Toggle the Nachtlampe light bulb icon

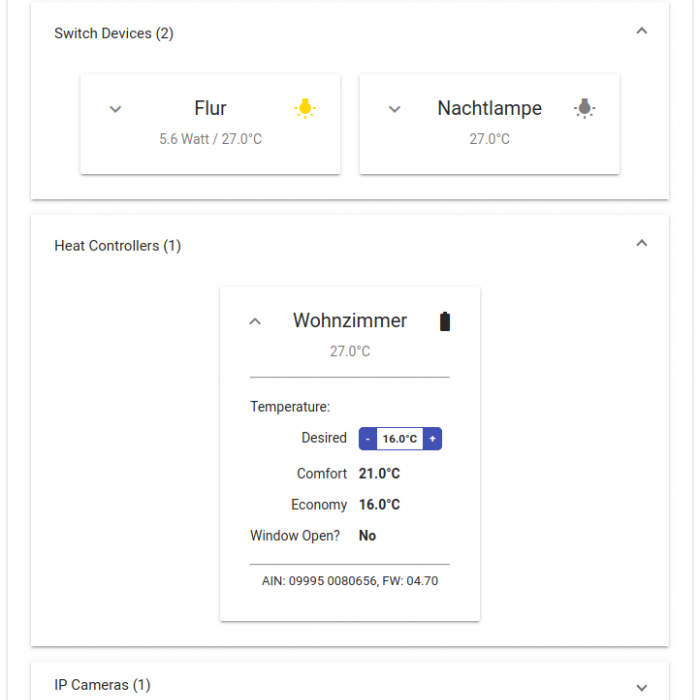585,108
